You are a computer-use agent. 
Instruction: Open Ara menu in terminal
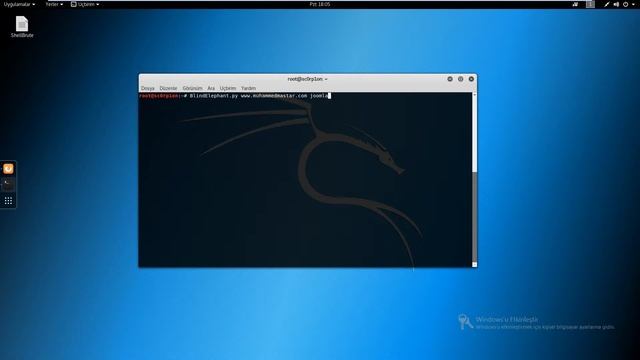[x=211, y=88]
